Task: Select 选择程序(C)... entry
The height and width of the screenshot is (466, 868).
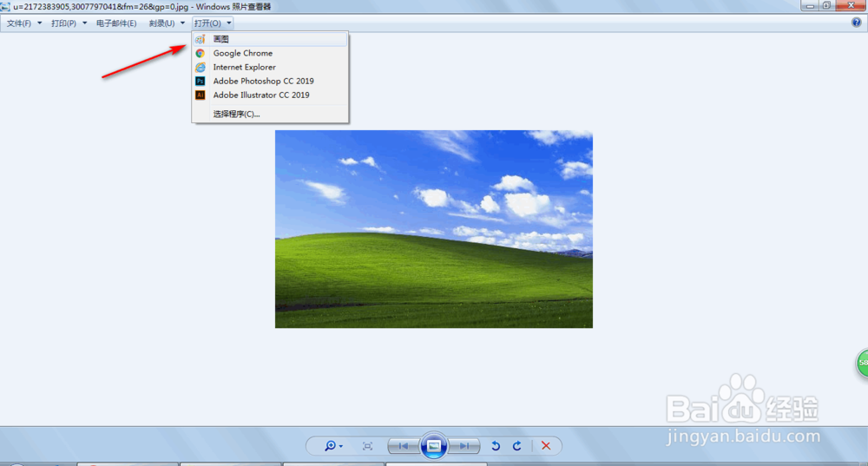Action: 270,114
